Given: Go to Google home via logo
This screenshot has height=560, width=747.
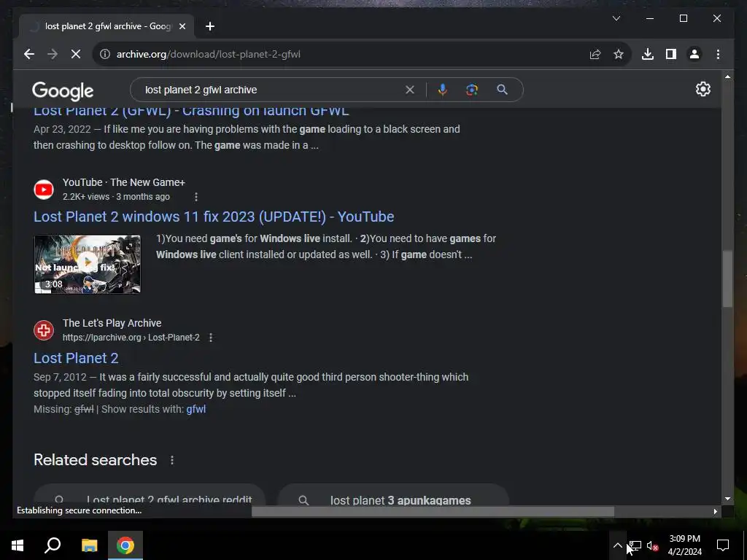Looking at the screenshot, I should tap(63, 91).
